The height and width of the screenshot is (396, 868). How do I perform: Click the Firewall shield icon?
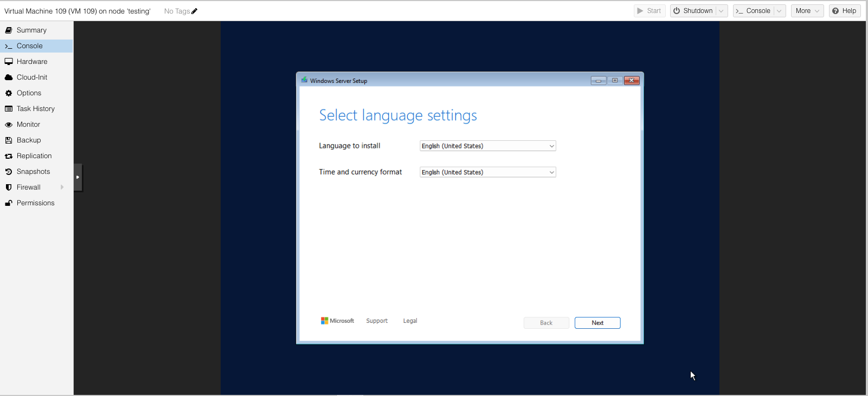pyautogui.click(x=9, y=187)
